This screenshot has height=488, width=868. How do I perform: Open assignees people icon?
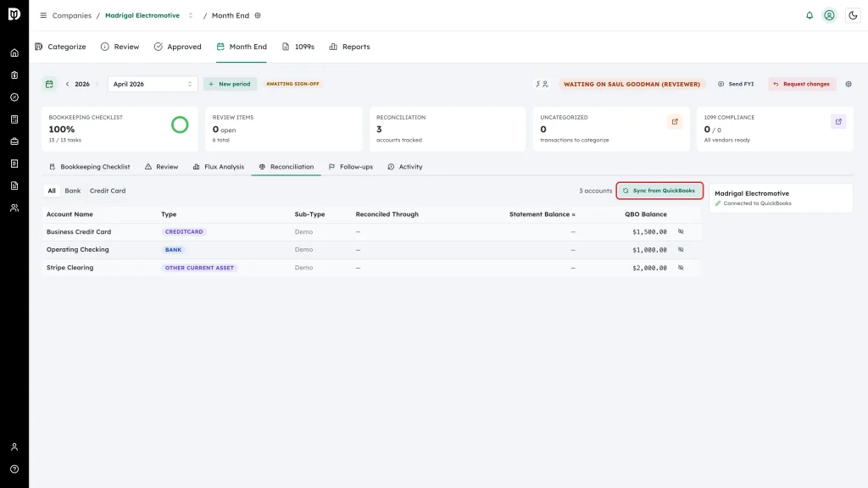542,84
